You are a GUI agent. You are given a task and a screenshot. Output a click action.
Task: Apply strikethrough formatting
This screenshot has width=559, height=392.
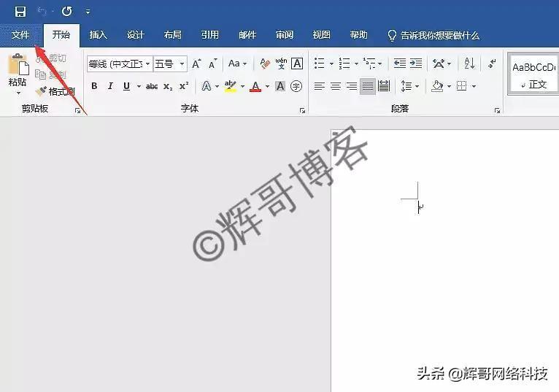coord(152,86)
